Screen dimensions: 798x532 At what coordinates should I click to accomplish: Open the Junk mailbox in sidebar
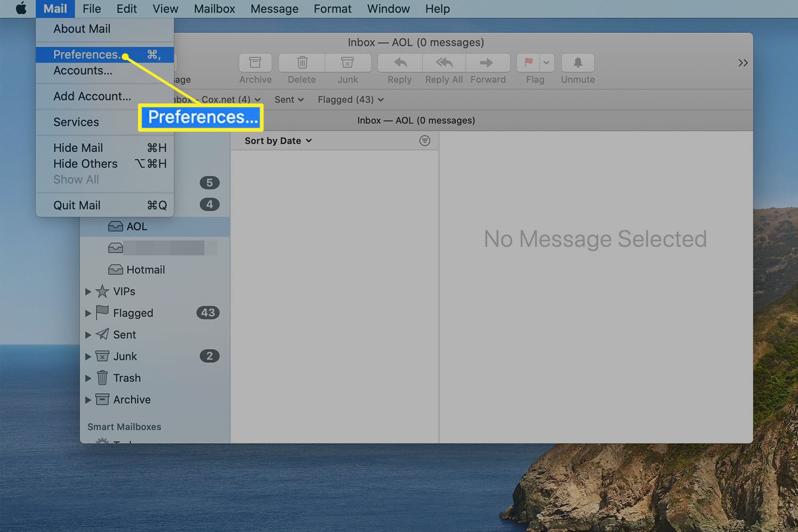pyautogui.click(x=125, y=356)
